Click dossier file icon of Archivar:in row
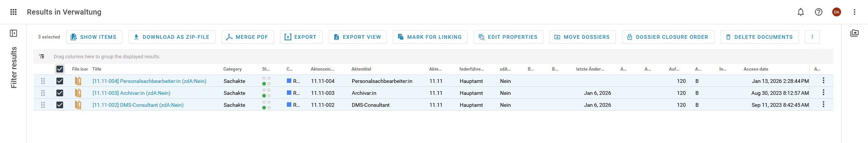The height and width of the screenshot is (143, 868). click(78, 93)
